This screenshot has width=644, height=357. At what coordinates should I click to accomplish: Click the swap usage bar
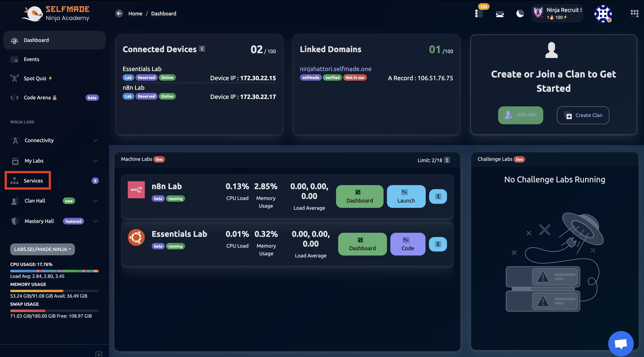tap(55, 311)
